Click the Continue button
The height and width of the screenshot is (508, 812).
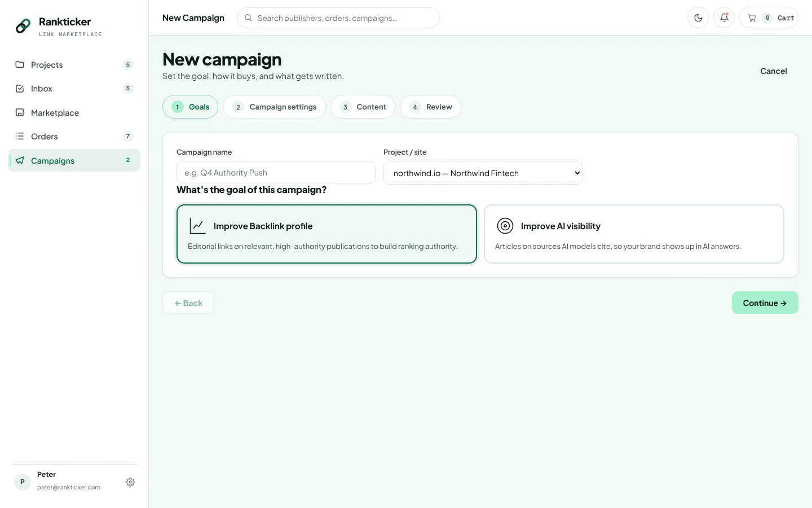click(x=765, y=303)
